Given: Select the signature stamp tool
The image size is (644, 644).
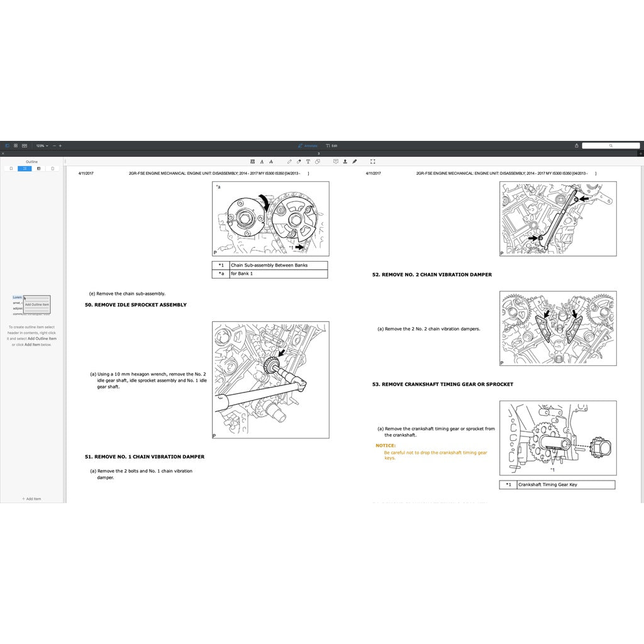Looking at the screenshot, I should pyautogui.click(x=345, y=161).
